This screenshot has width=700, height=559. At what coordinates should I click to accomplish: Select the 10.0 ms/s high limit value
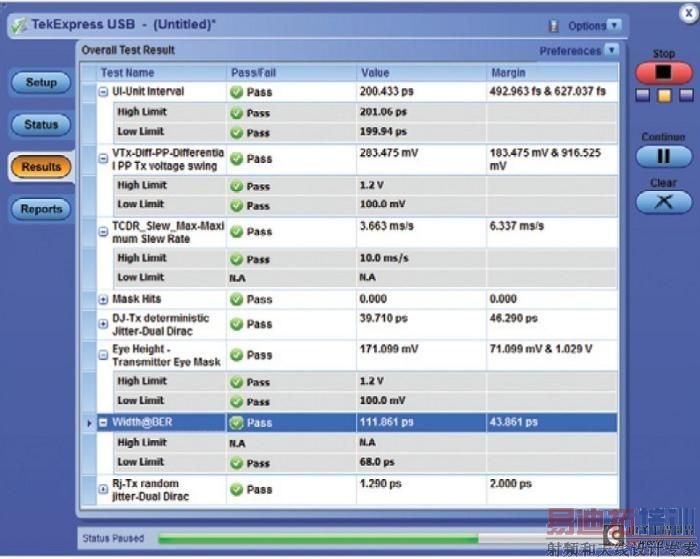tap(384, 258)
